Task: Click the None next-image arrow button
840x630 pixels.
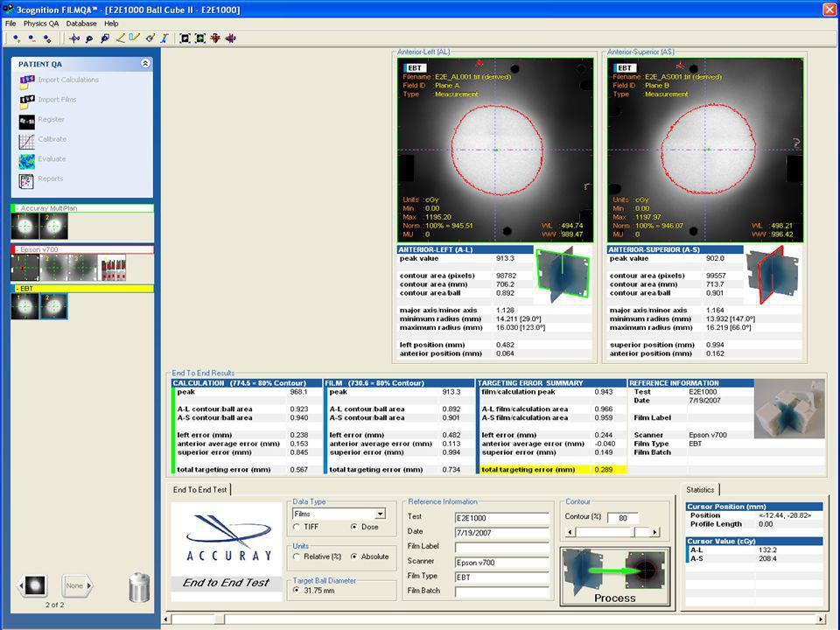Action: coord(77,585)
